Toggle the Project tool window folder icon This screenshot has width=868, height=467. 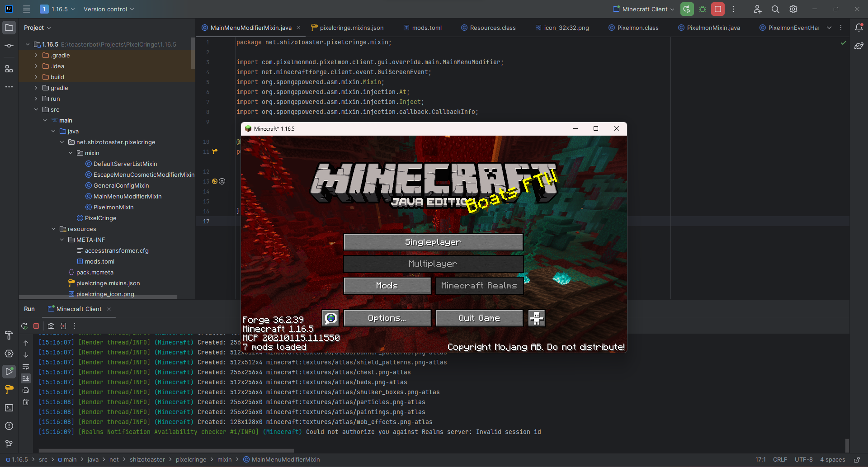click(x=9, y=28)
